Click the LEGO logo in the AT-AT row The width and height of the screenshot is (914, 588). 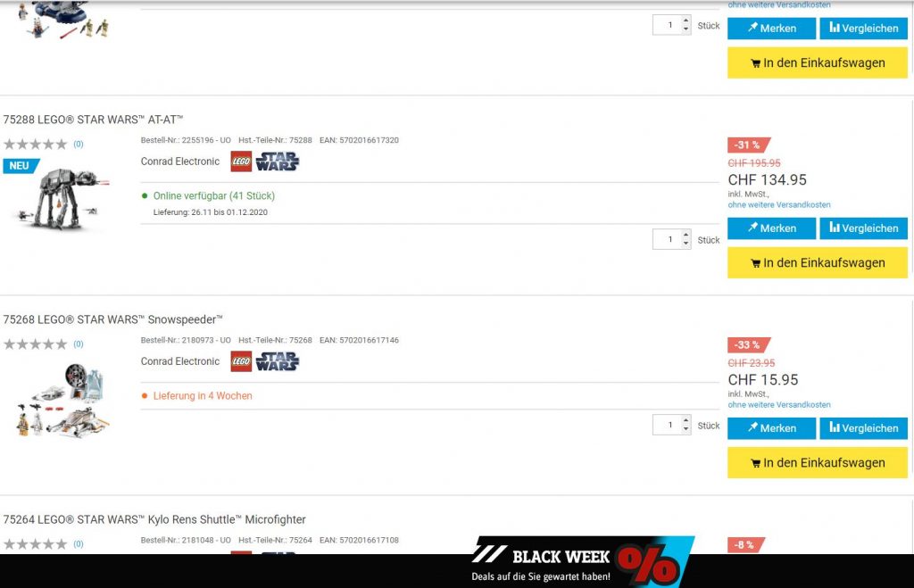[x=241, y=161]
